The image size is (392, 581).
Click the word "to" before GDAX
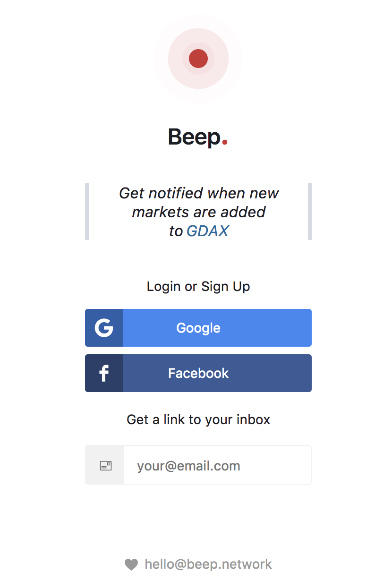176,231
